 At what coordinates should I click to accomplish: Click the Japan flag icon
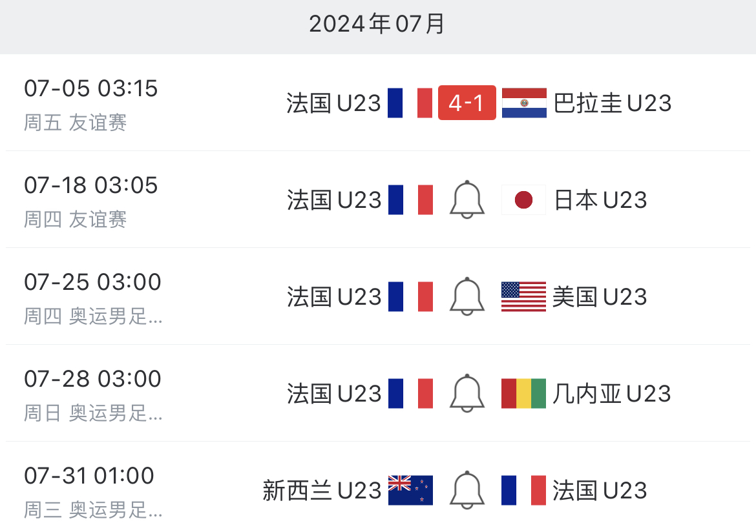point(523,200)
